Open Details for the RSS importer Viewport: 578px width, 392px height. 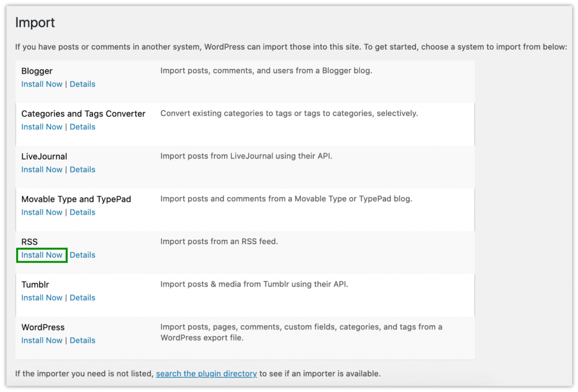82,255
